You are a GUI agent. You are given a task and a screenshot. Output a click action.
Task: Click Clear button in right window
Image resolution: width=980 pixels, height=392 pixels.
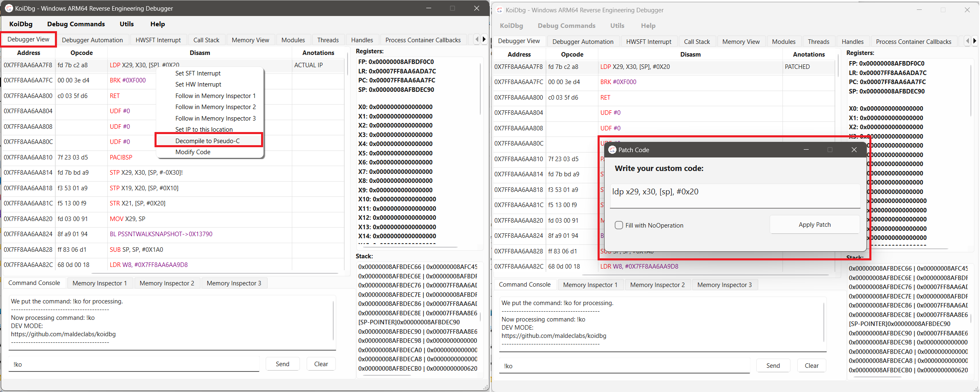tap(812, 365)
